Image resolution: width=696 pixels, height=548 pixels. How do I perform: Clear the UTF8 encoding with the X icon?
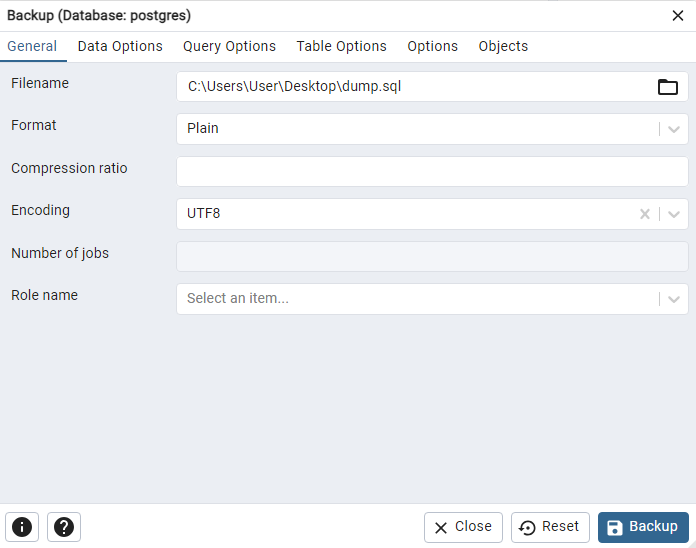[x=645, y=214]
